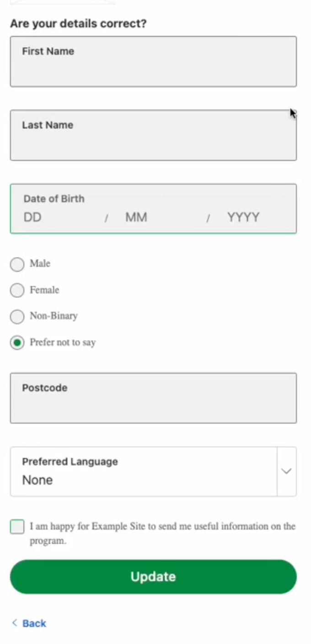
Task: Tick the useful information consent checkbox
Action: (17, 527)
